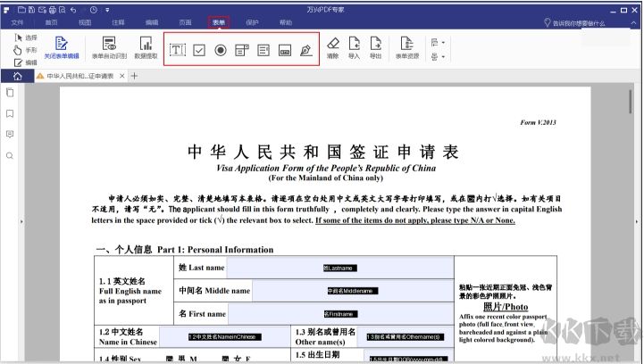Select the 选择 pointer tool
Viewport: 644px width, 364px height.
click(26, 37)
